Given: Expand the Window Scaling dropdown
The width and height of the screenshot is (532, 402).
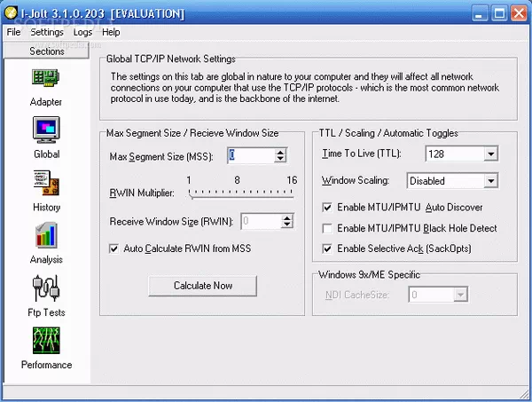Looking at the screenshot, I should pos(490,181).
